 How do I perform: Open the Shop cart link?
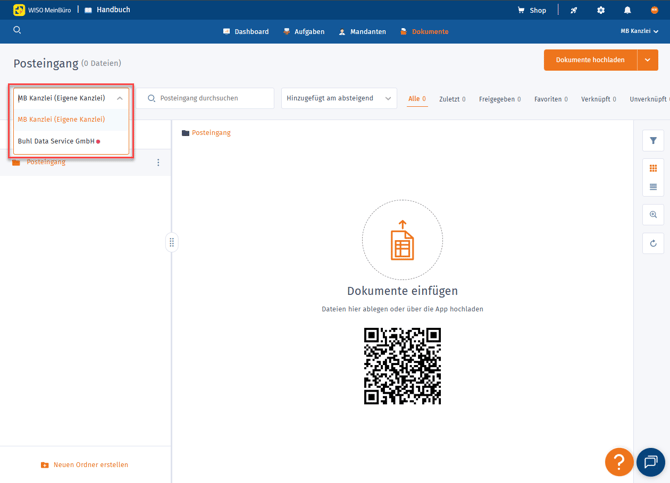(x=532, y=10)
